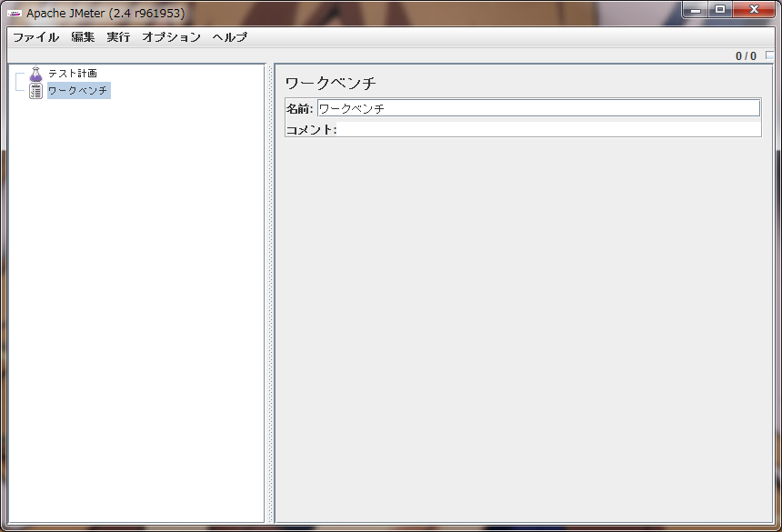The height and width of the screenshot is (532, 782).
Task: Select the ワークベンチ clipboard icon
Action: [x=35, y=91]
